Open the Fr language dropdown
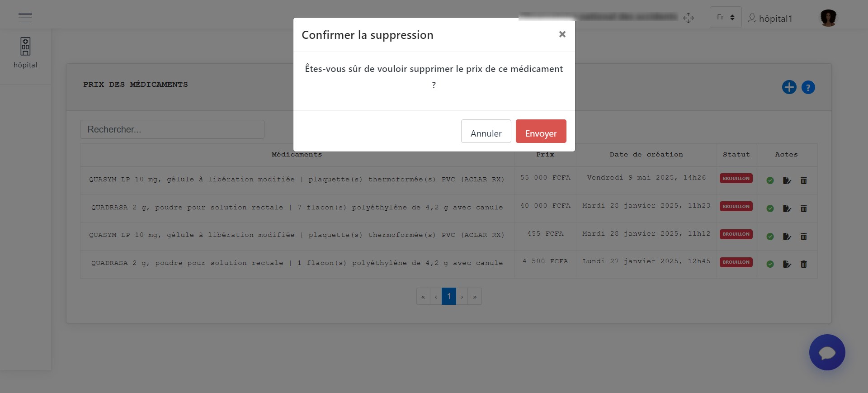Screen dimensions: 868x393 click(x=726, y=17)
